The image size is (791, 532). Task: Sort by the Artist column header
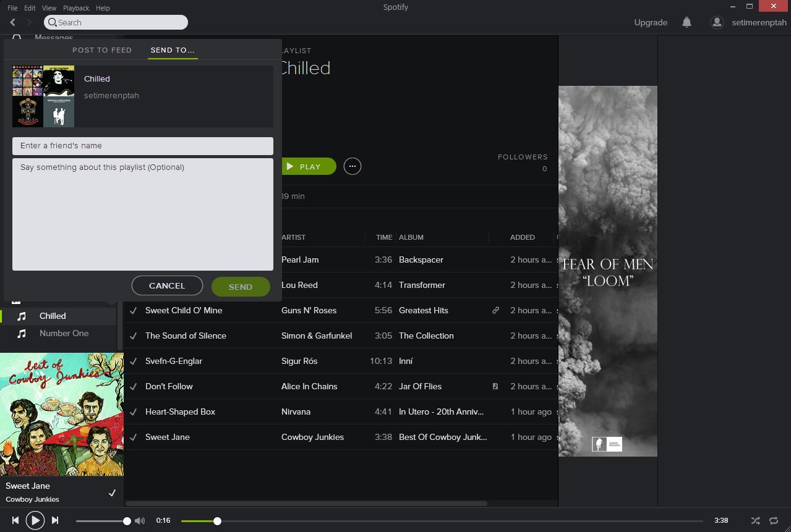(x=293, y=237)
